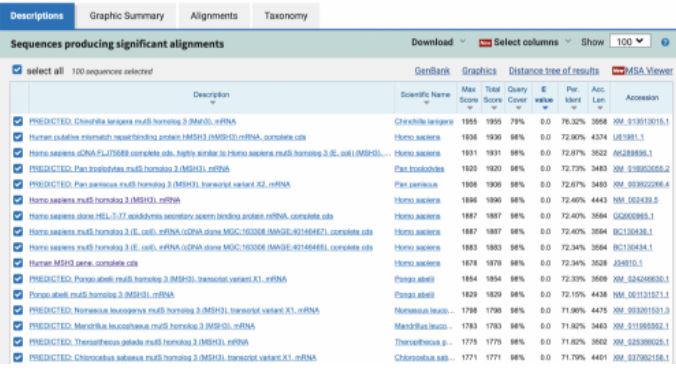Click the sort arrow under Total Score
This screenshot has width=676, height=372.
point(494,108)
